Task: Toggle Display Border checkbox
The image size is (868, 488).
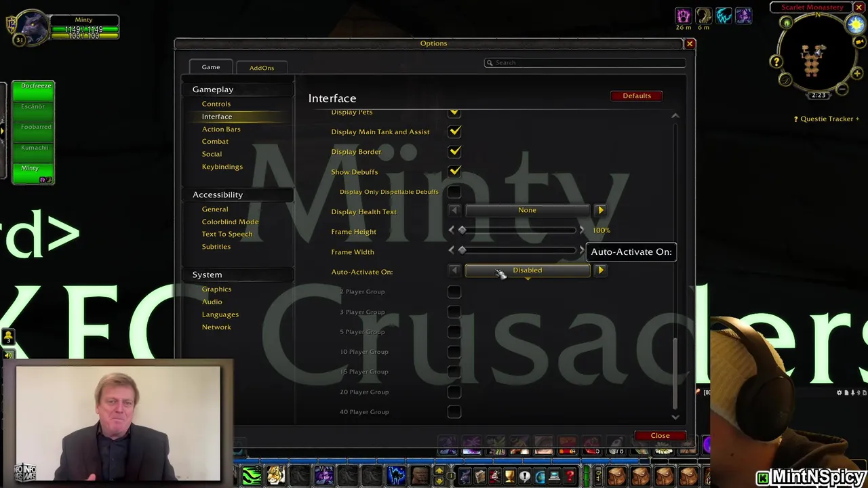Action: (x=454, y=151)
